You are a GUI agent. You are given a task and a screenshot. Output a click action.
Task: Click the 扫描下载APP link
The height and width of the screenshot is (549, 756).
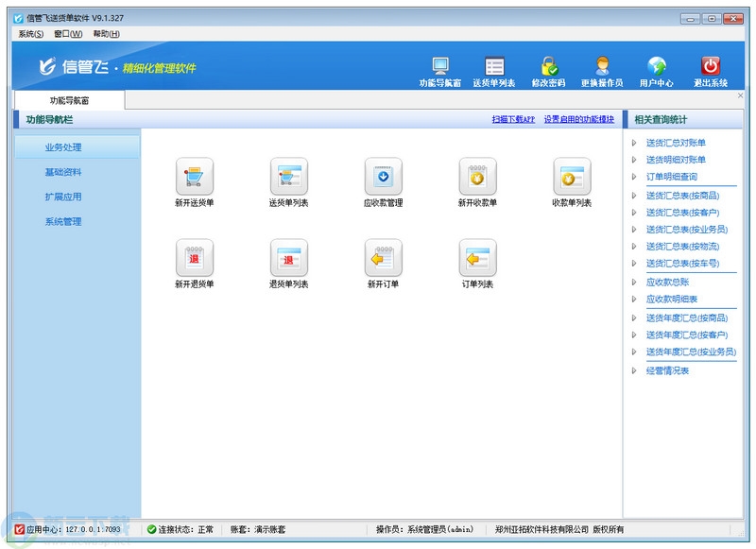pos(513,120)
